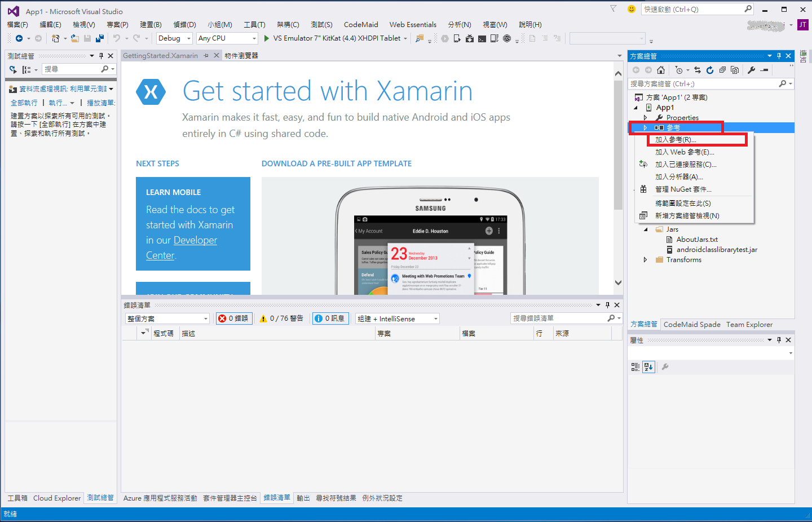
Task: Refresh Solution Explorer with the refresh icon
Action: (710, 70)
